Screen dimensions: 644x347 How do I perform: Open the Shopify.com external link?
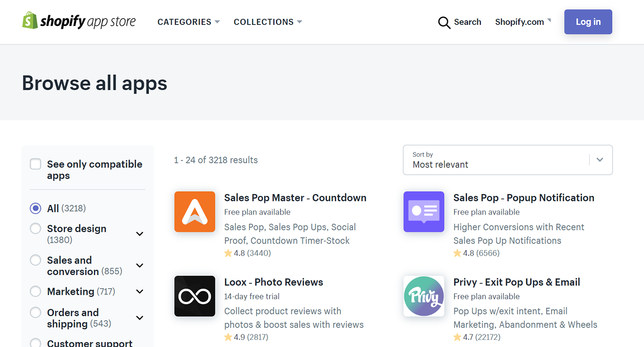[523, 22]
